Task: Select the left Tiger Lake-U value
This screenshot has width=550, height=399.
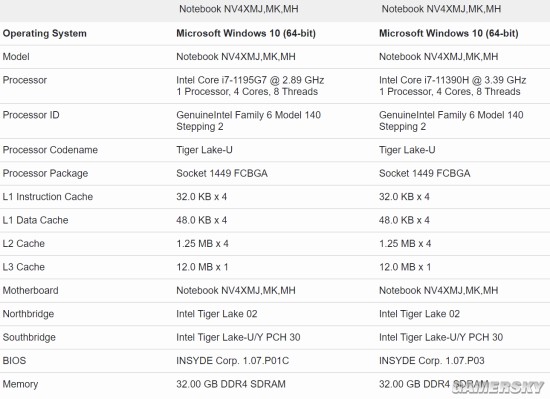Action: 204,150
